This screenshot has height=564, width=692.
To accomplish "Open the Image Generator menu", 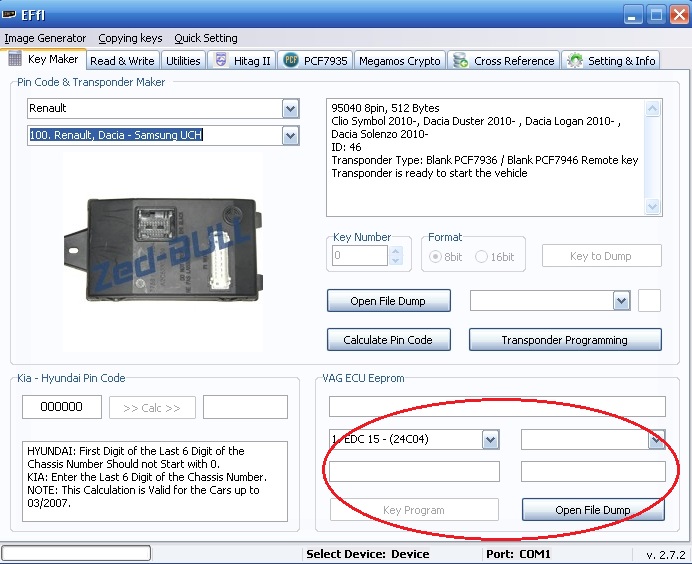I will click(x=45, y=38).
